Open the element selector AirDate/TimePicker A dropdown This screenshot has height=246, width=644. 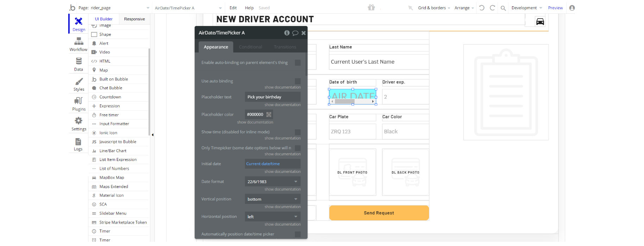click(188, 8)
